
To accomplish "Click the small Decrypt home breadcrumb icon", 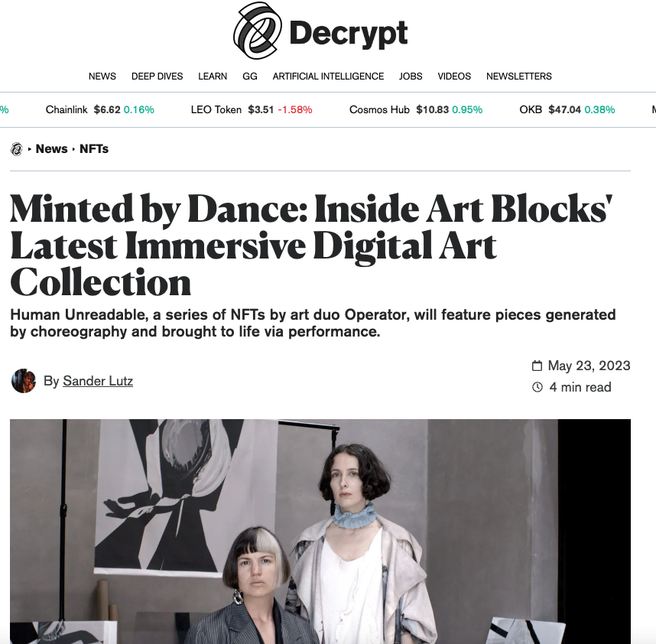I will 17,149.
